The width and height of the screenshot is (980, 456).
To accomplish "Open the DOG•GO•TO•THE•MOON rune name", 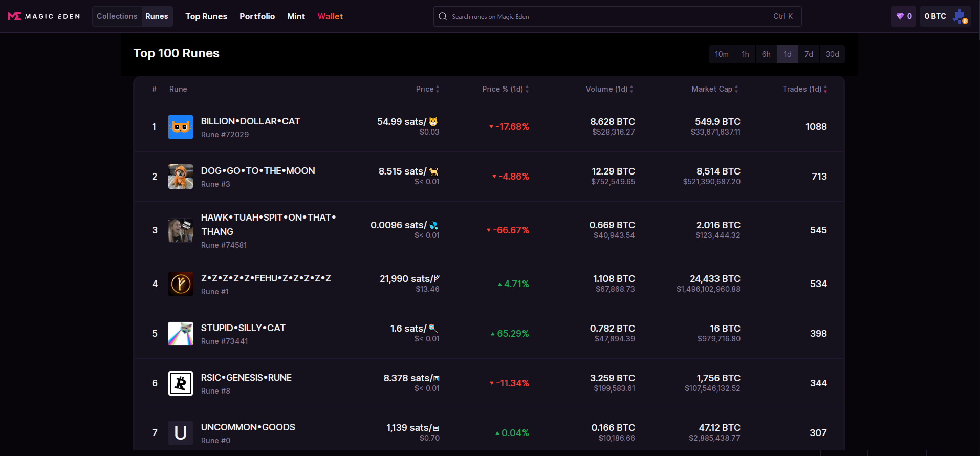I will [258, 171].
